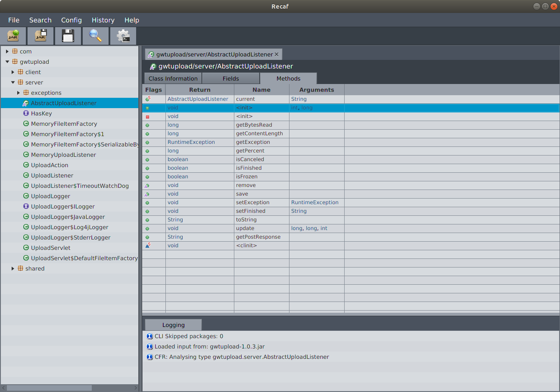Screen dimensions: 560x392
Task: Click the gear terminal toolbar icon
Action: click(123, 36)
